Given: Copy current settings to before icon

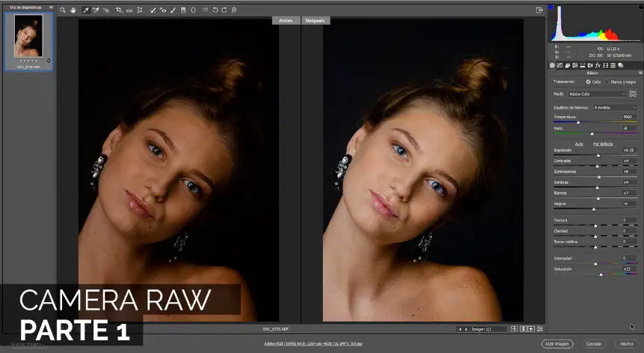Looking at the screenshot, I should pyautogui.click(x=531, y=329).
